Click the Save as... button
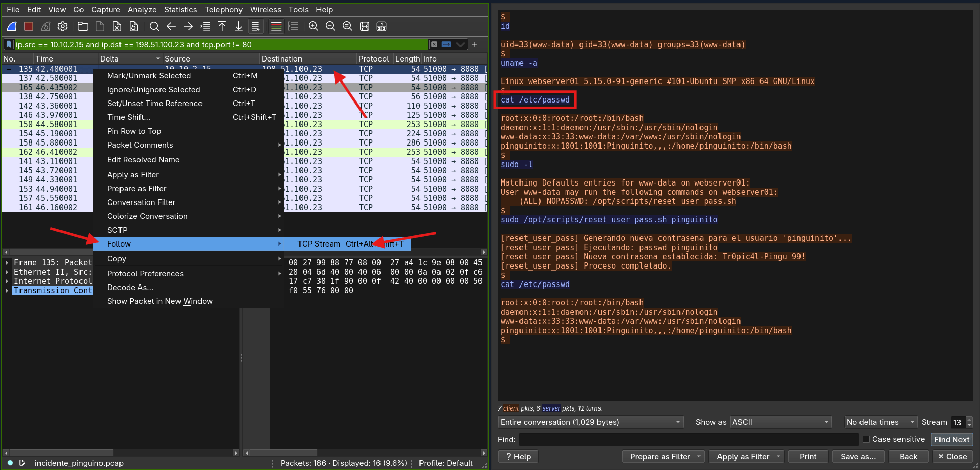Image resolution: width=980 pixels, height=470 pixels. point(858,457)
